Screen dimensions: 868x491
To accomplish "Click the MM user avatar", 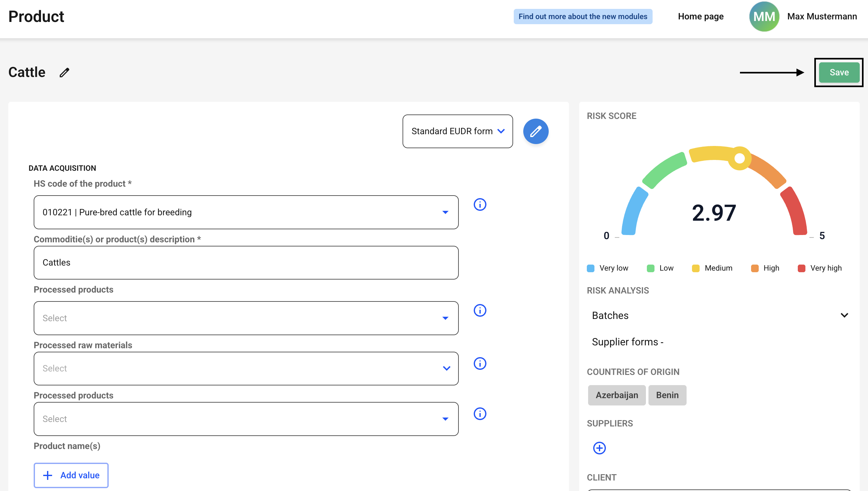I will coord(764,17).
